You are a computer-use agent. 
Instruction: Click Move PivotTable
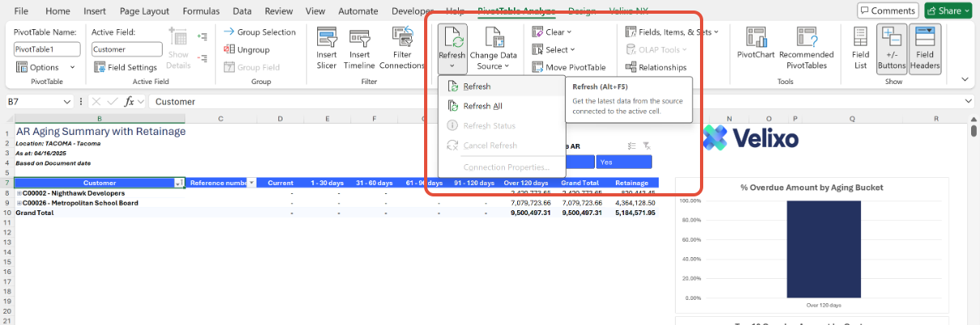[569, 67]
